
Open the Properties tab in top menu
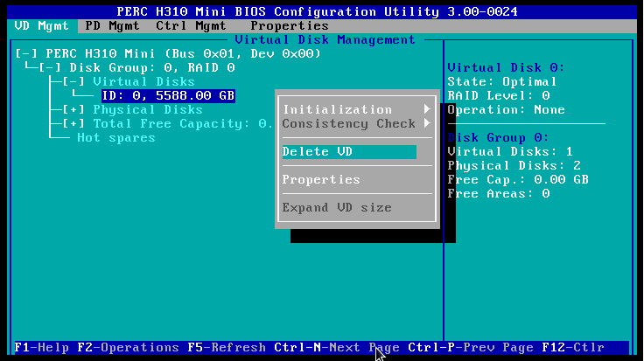[289, 25]
